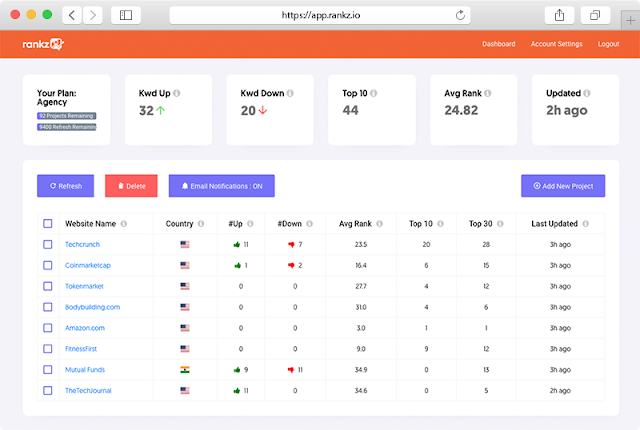Open the Coinmarketcap project link

(88, 265)
